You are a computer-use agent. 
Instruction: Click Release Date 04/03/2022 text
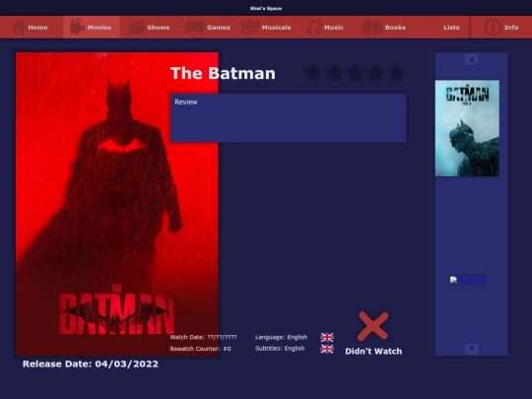tap(91, 365)
